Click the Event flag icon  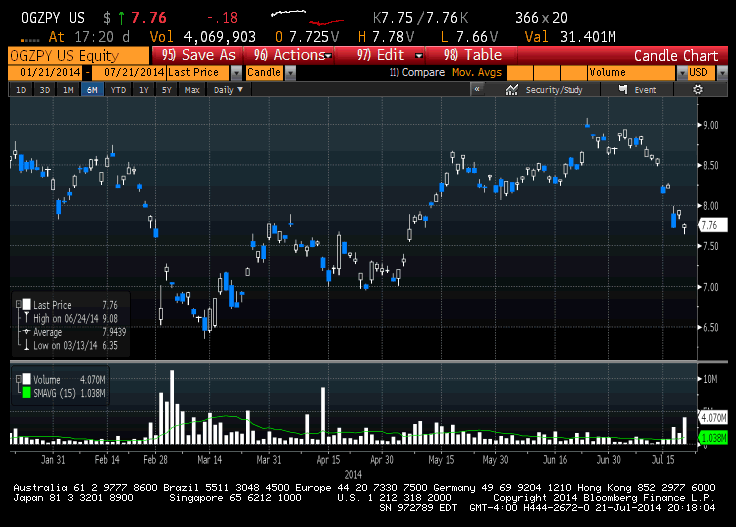click(x=623, y=89)
